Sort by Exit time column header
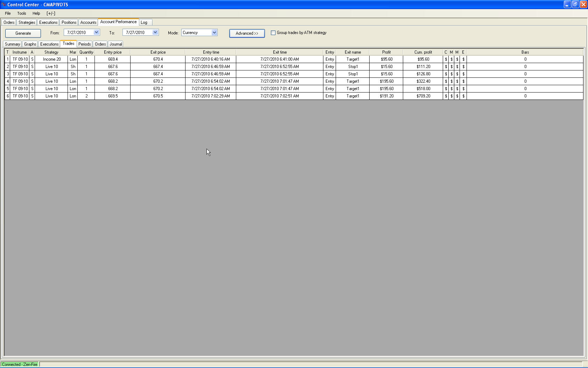Viewport: 588px width, 368px height. click(280, 52)
